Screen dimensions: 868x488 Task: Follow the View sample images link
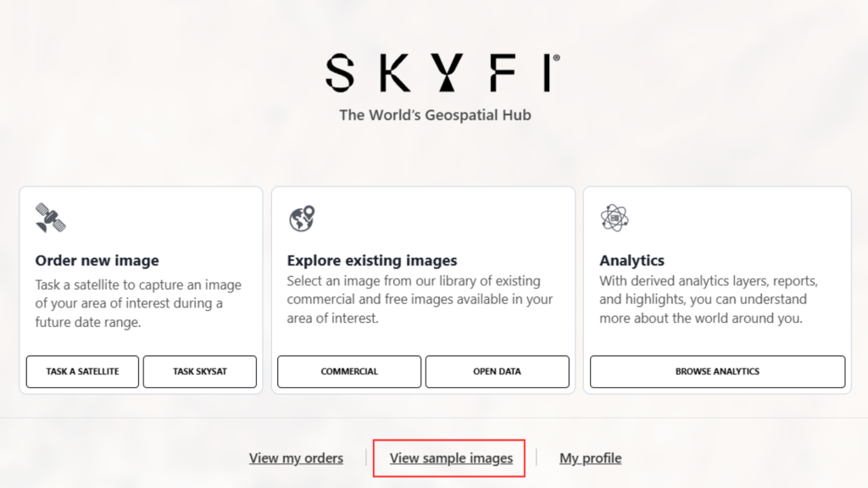(x=451, y=458)
